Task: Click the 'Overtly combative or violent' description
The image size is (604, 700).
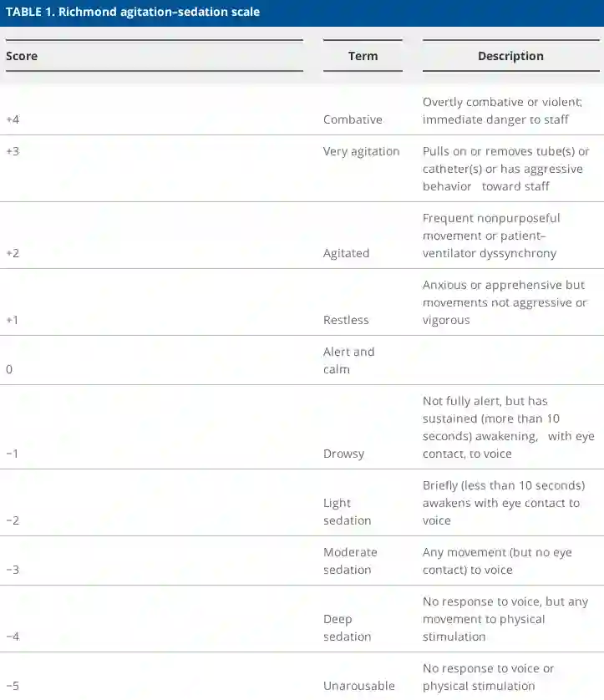Action: [x=502, y=110]
